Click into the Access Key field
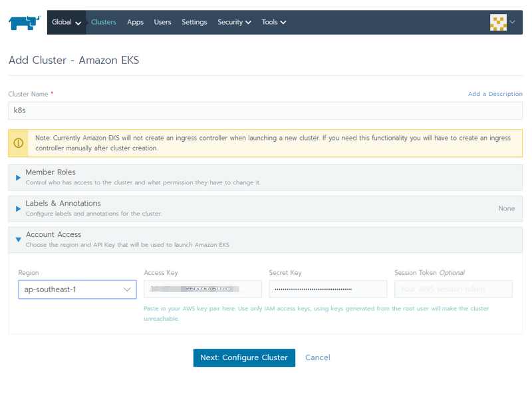532x400 pixels. point(203,289)
